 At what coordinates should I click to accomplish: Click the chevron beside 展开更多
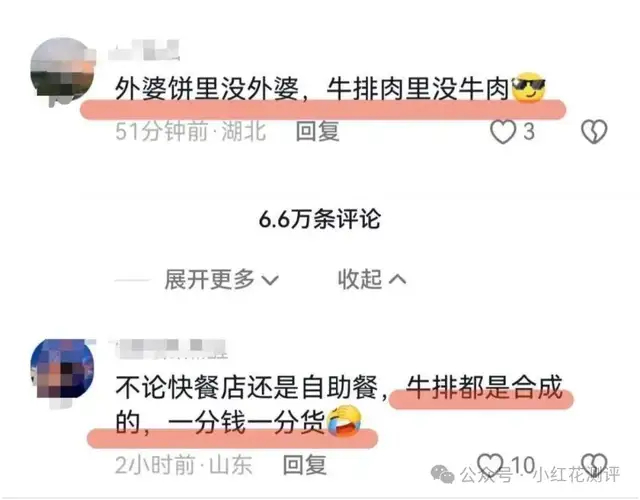coord(270,280)
